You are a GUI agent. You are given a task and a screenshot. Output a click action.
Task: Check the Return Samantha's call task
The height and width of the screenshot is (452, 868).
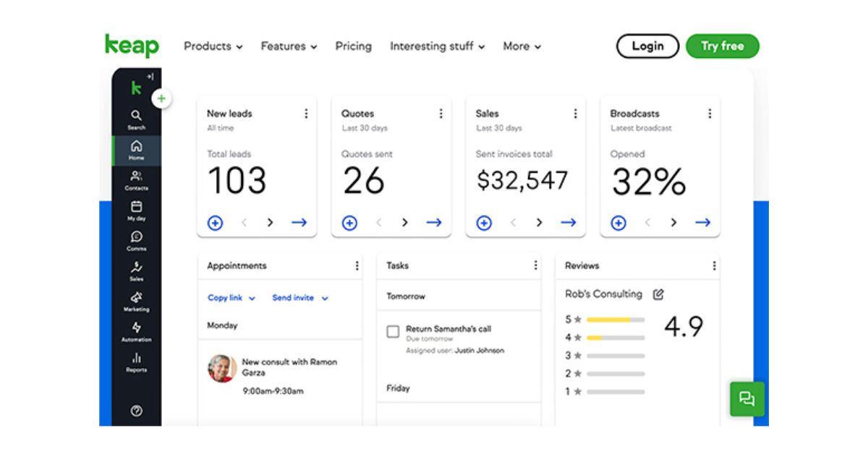pyautogui.click(x=393, y=331)
